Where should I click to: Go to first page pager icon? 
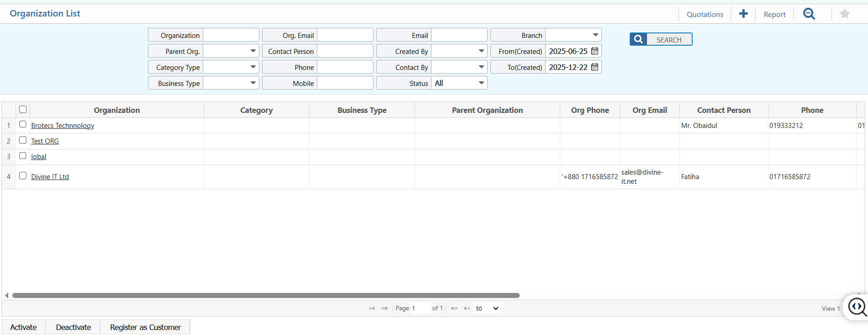point(372,308)
